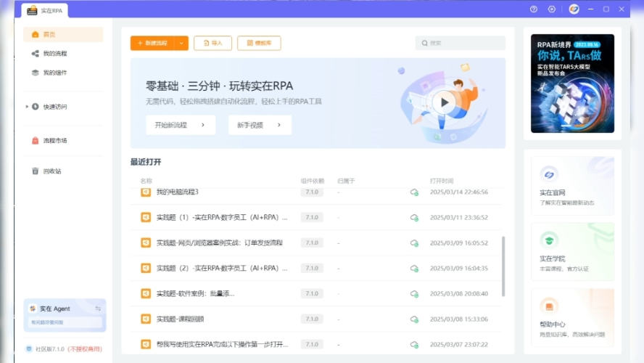
Task: Open the settings gear icon in title bar
Action: point(552,9)
